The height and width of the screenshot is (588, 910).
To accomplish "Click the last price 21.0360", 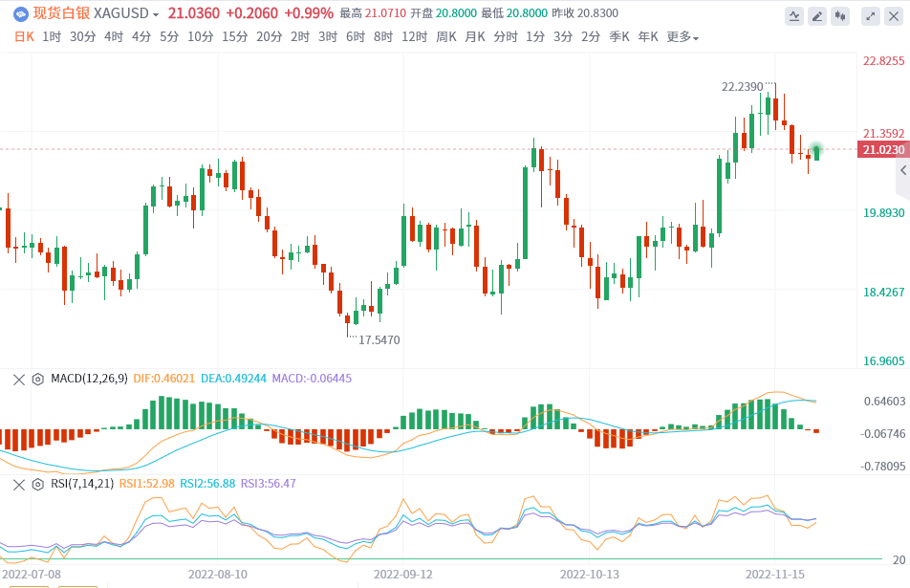I will (x=194, y=13).
